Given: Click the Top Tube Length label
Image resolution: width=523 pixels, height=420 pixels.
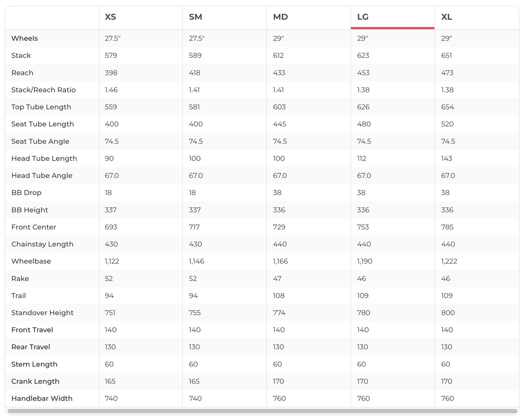Looking at the screenshot, I should pos(41,107).
